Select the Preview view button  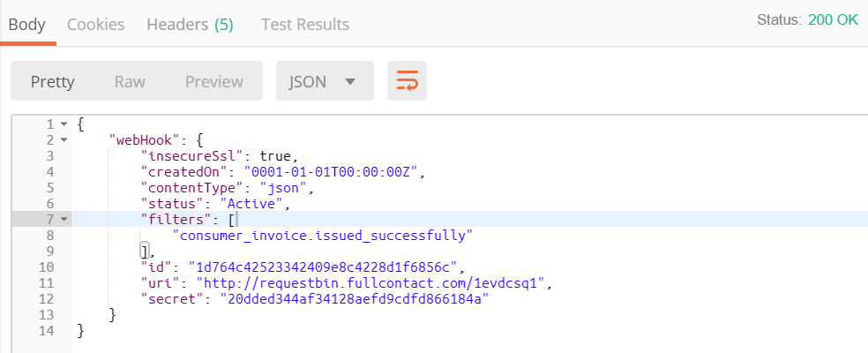coord(213,82)
